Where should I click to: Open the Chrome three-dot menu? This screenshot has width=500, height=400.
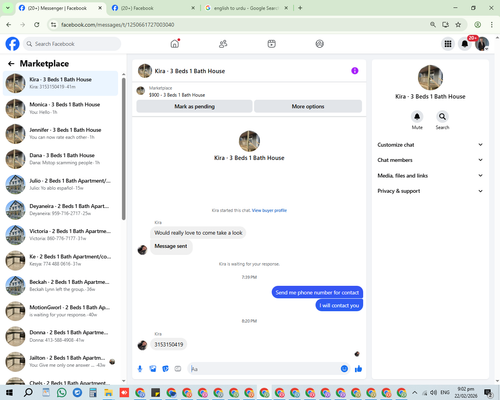(492, 25)
